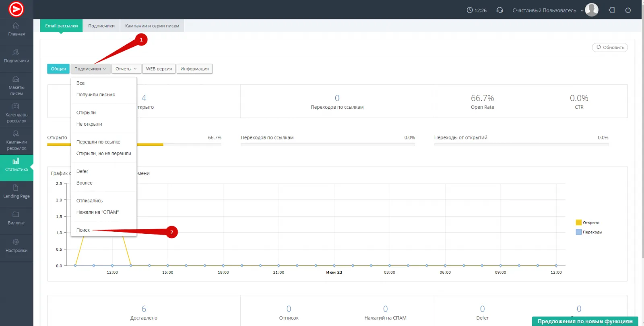This screenshot has width=644, height=326.
Task: Click the Обновить refresh button
Action: (610, 48)
